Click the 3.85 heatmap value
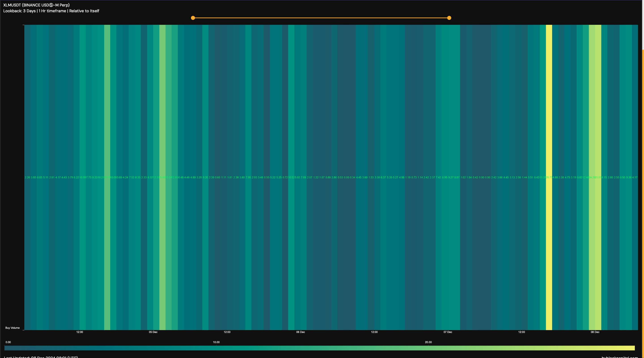 pos(34,177)
